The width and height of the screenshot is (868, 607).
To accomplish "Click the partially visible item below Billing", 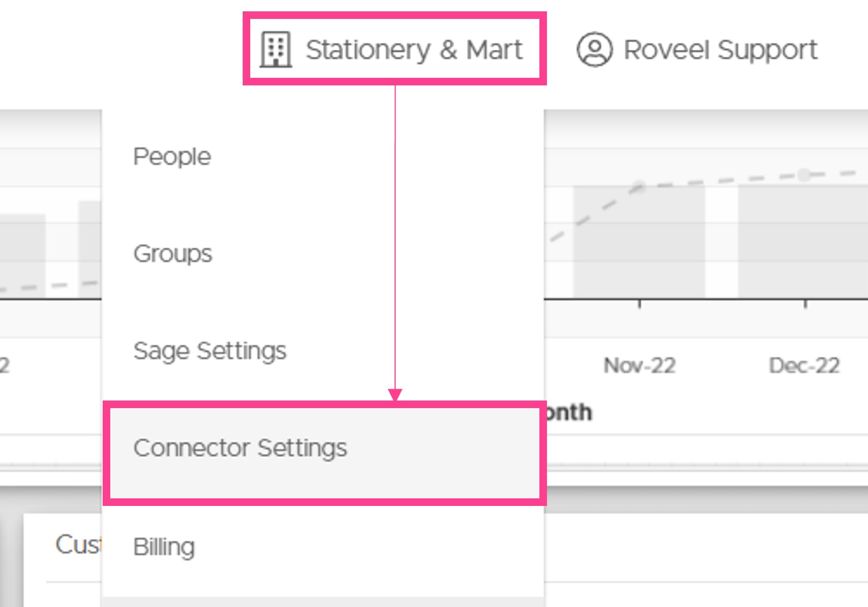I will click(x=323, y=602).
